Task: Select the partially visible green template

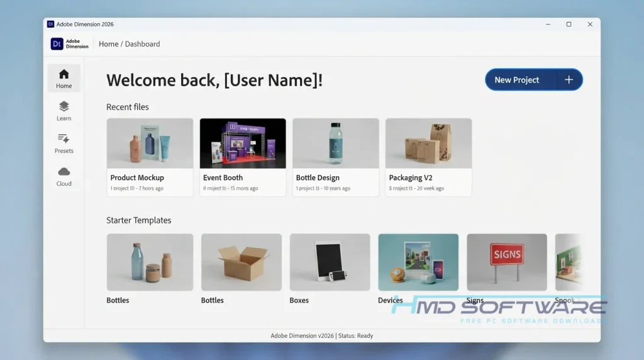Action: 569,262
